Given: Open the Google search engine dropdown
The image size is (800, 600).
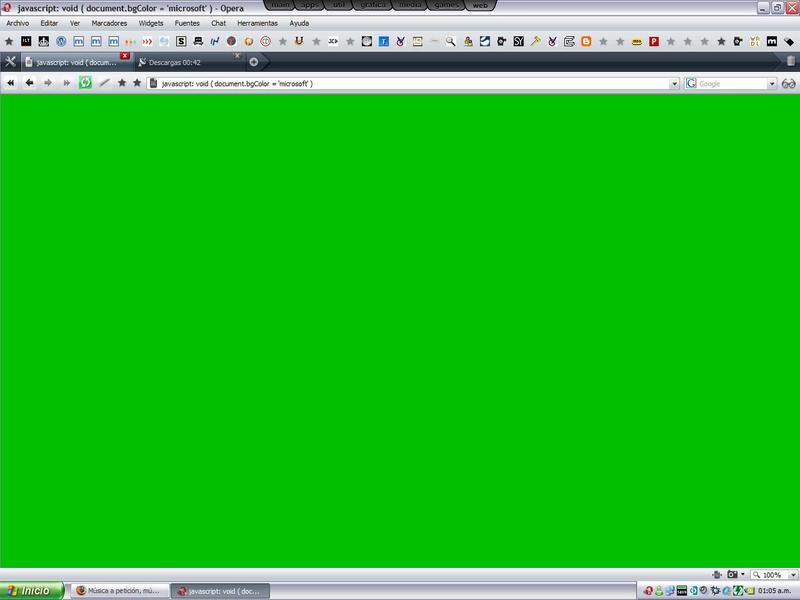Looking at the screenshot, I should click(771, 84).
